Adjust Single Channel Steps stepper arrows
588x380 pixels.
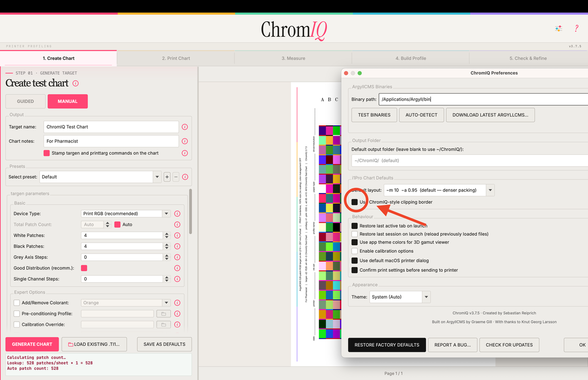click(167, 279)
